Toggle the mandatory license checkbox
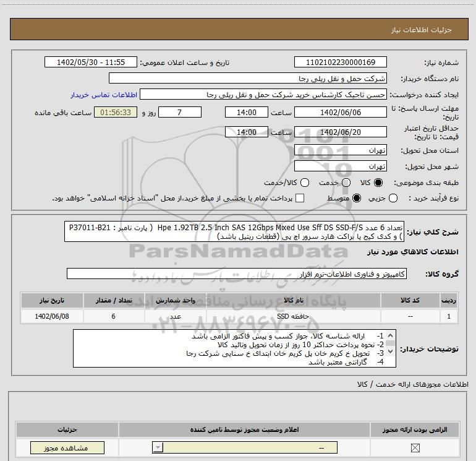Screen dimensions: 476x461 click(x=415, y=447)
